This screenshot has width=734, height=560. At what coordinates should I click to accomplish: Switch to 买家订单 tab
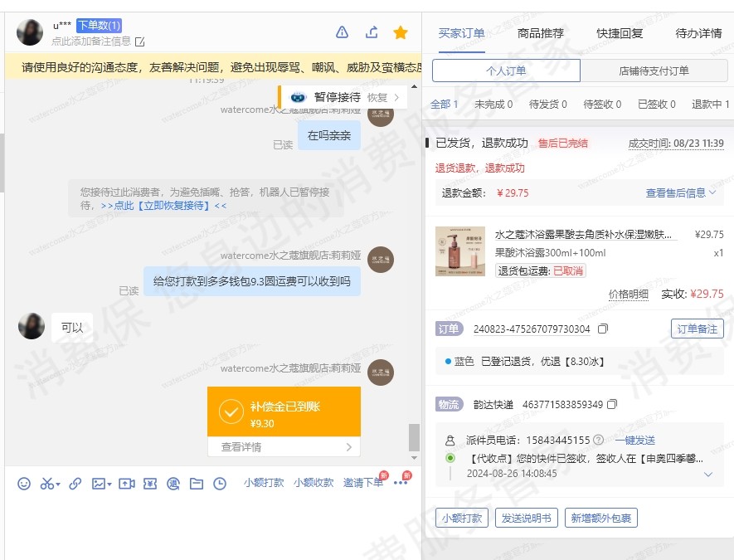click(461, 33)
